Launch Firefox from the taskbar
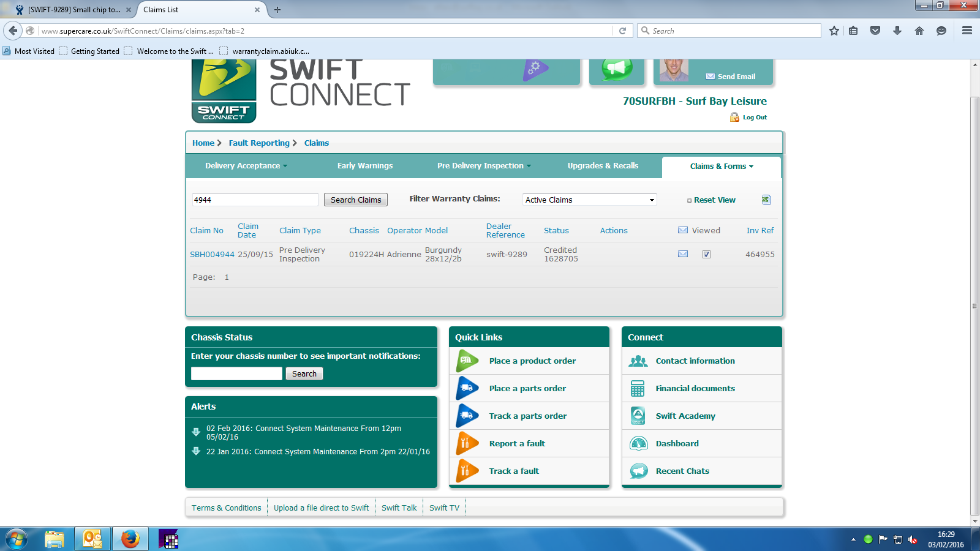Viewport: 980px width, 551px height. tap(130, 539)
